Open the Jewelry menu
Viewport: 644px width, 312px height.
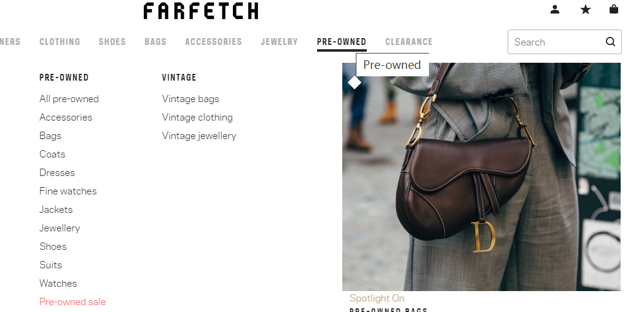[279, 42]
